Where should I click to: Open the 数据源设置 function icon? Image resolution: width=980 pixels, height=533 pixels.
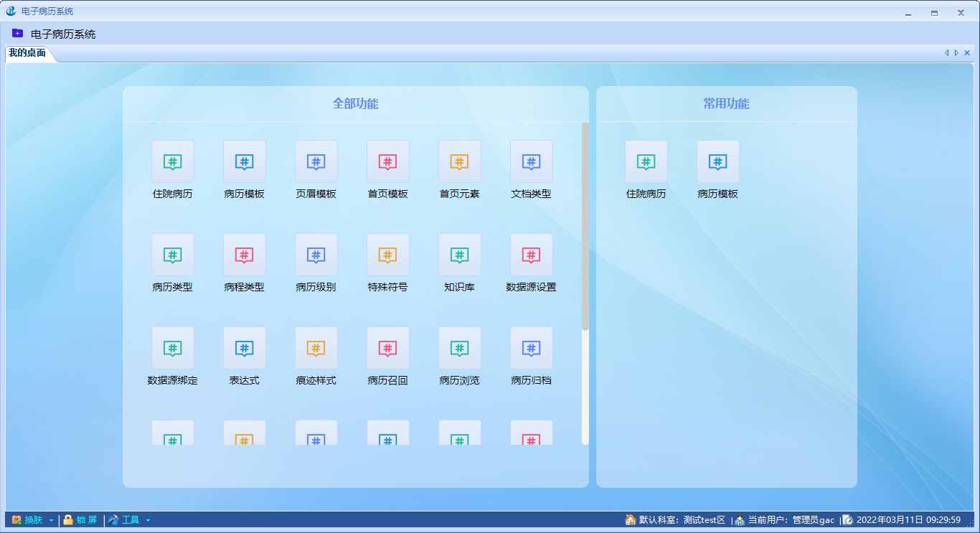point(532,255)
